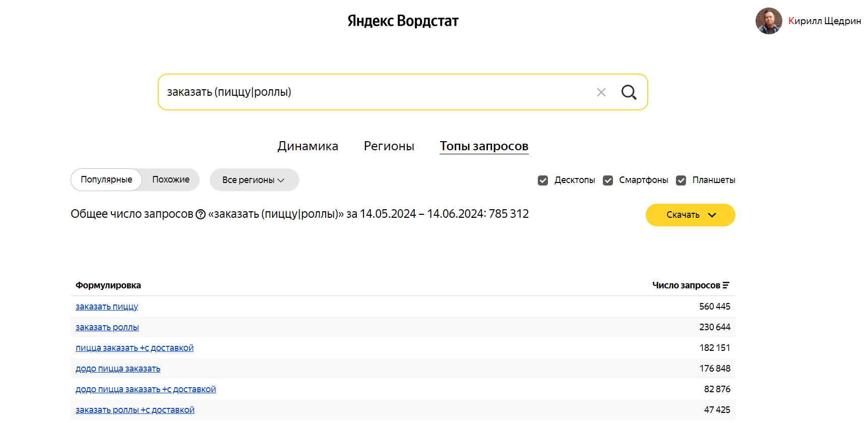Select the value 82 876
Image resolution: width=868 pixels, height=423 pixels.
click(x=717, y=389)
